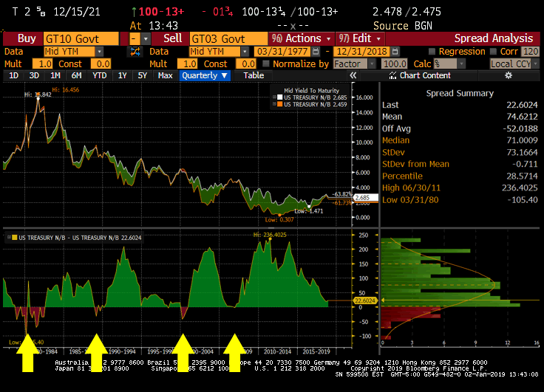Edit the end date 12/31/2018
Screen dimensions: 544x392
(362, 52)
